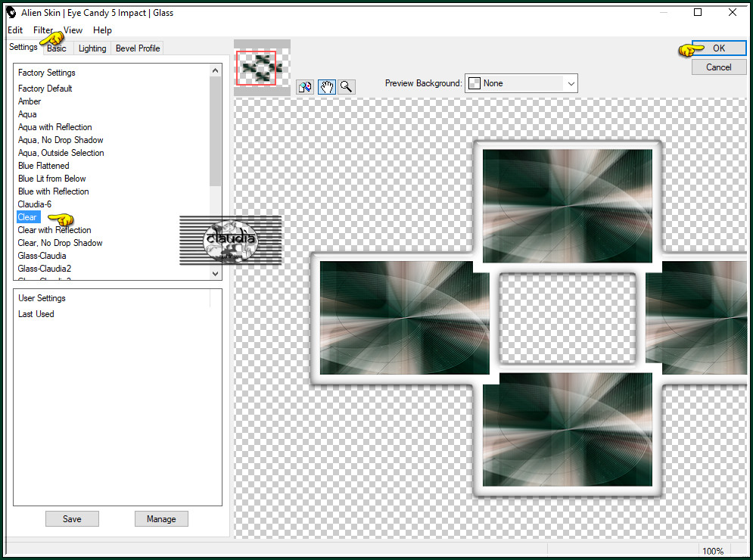The height and width of the screenshot is (560, 753).
Task: Select the Factory Default preset
Action: pos(45,89)
